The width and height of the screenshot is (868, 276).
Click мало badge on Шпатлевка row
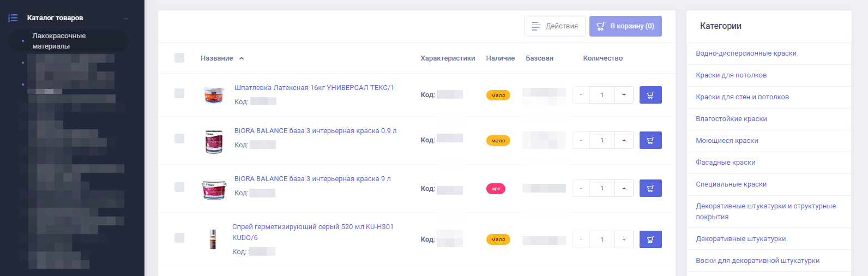pos(498,95)
